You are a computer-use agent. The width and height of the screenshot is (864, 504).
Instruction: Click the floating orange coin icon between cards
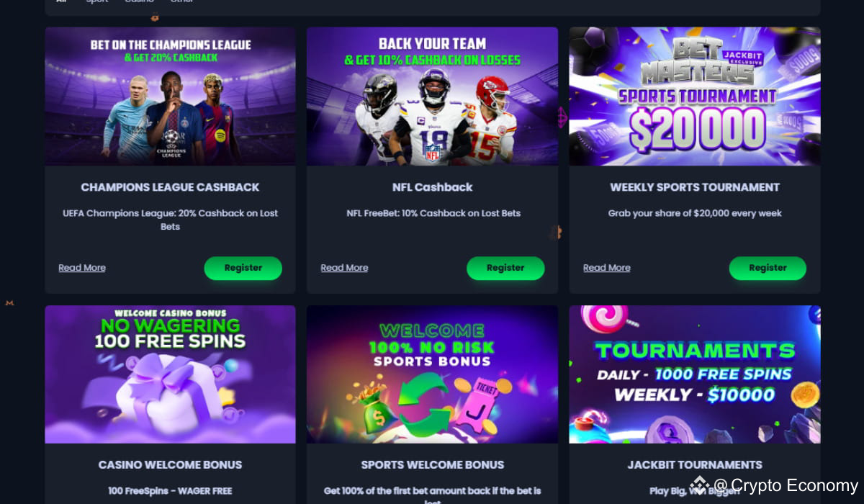pyautogui.click(x=556, y=233)
